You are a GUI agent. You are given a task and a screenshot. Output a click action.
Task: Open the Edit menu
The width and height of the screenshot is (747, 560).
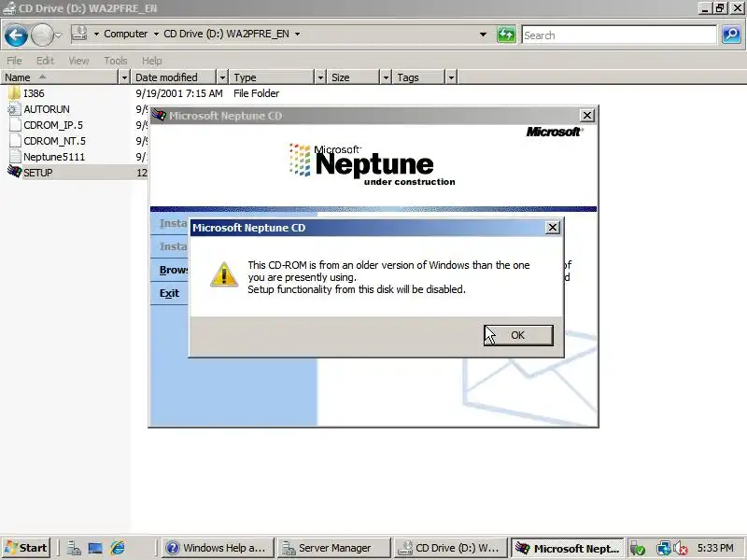click(x=45, y=61)
